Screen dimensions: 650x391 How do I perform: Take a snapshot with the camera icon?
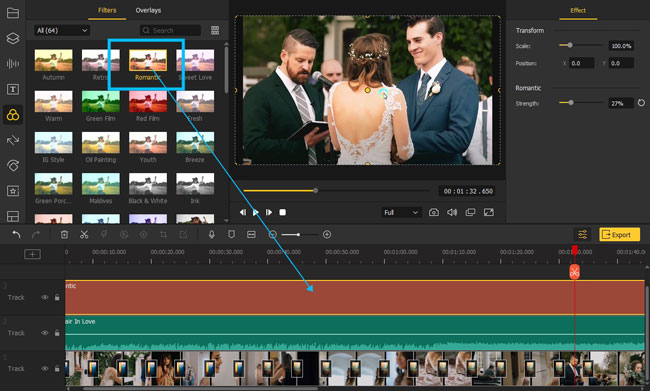pos(434,212)
